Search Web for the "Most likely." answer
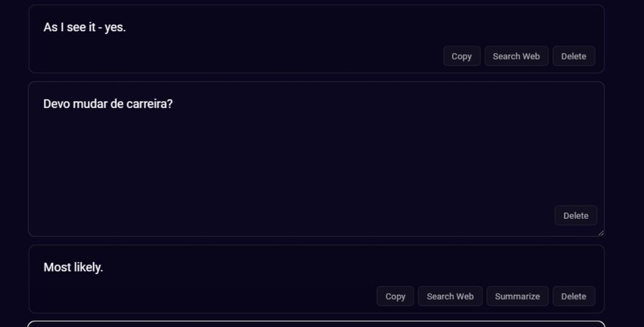Screen dimensions: 644x327 [x=450, y=296]
